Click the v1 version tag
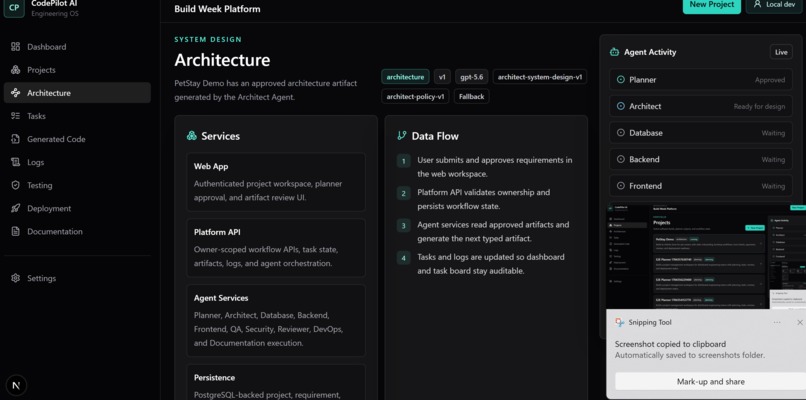This screenshot has height=400, width=806. coord(442,77)
